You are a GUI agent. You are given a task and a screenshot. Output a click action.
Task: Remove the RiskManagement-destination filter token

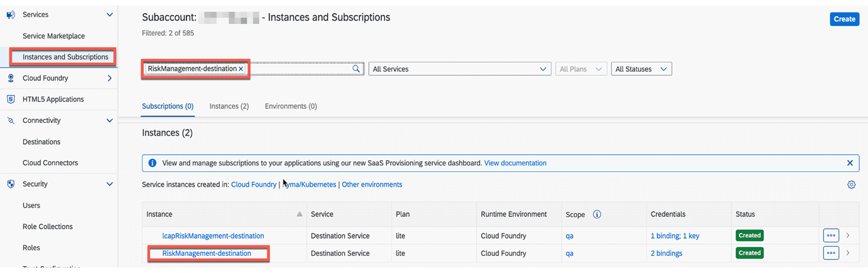click(x=241, y=69)
